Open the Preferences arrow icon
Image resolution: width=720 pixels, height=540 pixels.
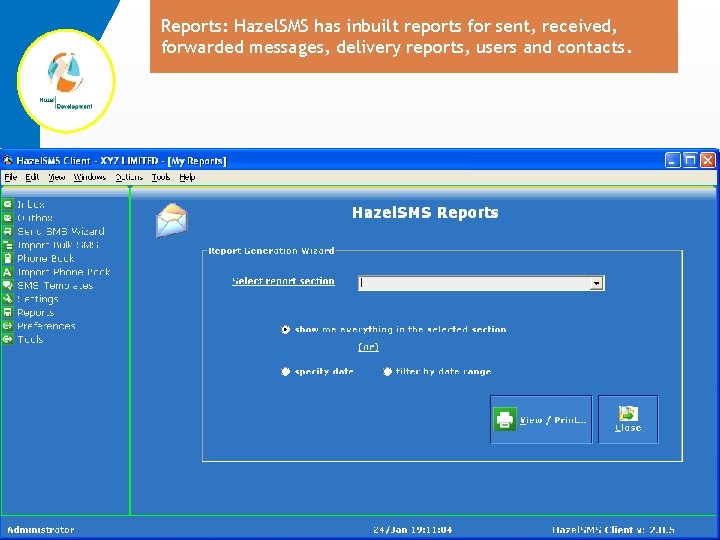[8, 326]
